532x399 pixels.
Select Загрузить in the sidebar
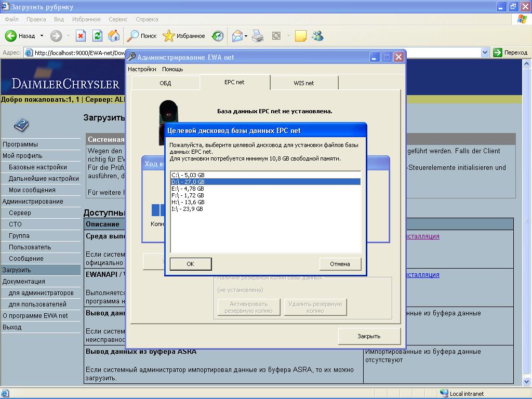pos(41,270)
